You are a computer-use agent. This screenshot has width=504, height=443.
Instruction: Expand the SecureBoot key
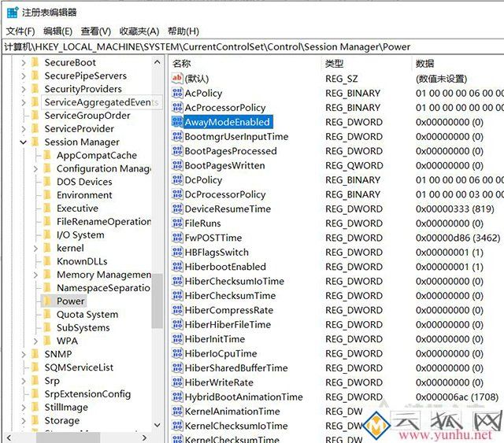click(23, 63)
